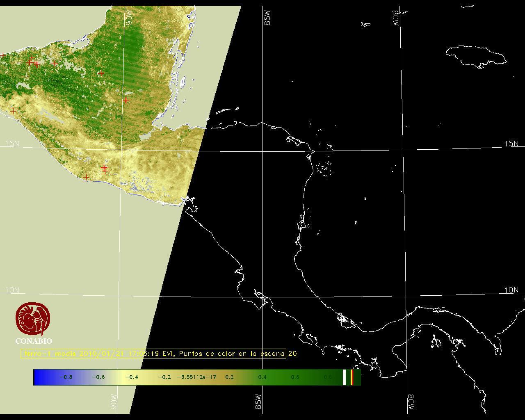
Task: Click the top 90W longitude label
Action: point(129,19)
